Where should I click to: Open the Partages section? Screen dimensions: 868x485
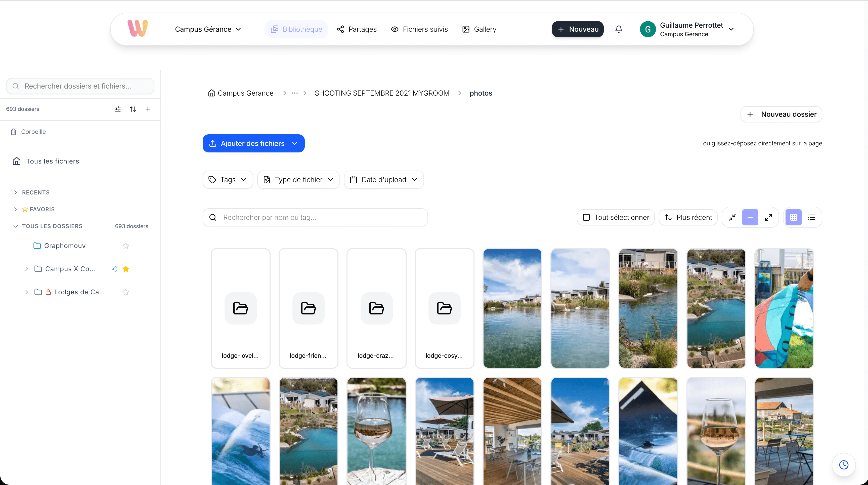pos(357,29)
